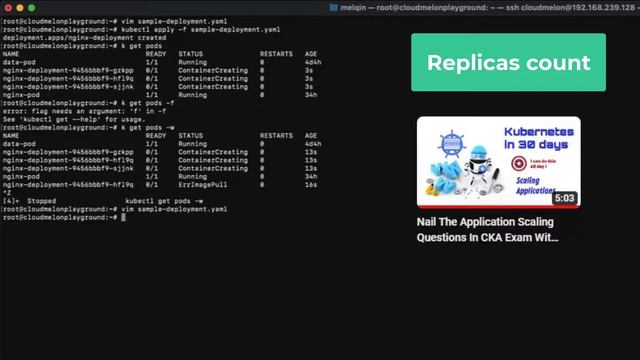Click the '[4]+ Stopped' job line
The width and height of the screenshot is (640, 360).
click(x=102, y=201)
